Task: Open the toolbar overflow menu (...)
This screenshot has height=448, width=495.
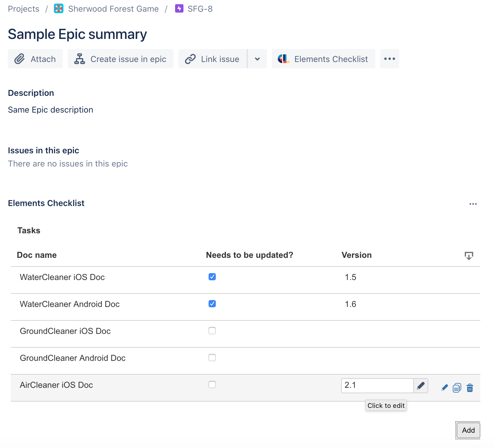Action: tap(389, 59)
